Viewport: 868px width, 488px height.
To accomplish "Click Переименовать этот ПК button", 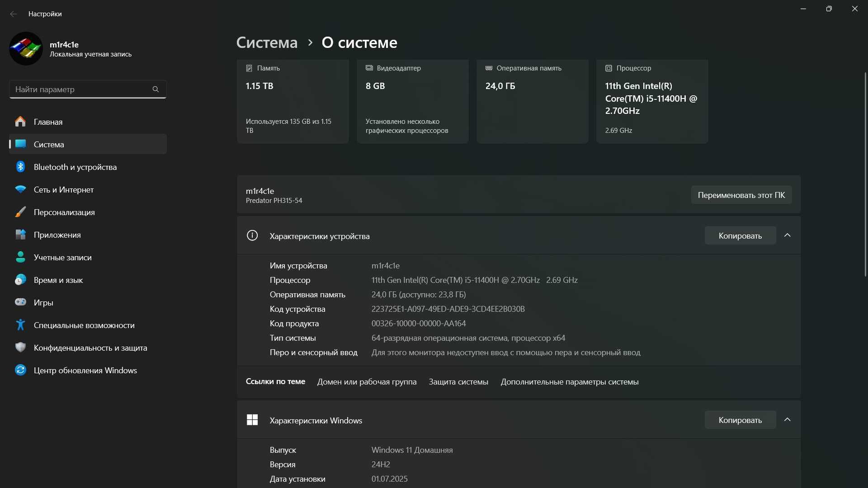I will point(741,195).
